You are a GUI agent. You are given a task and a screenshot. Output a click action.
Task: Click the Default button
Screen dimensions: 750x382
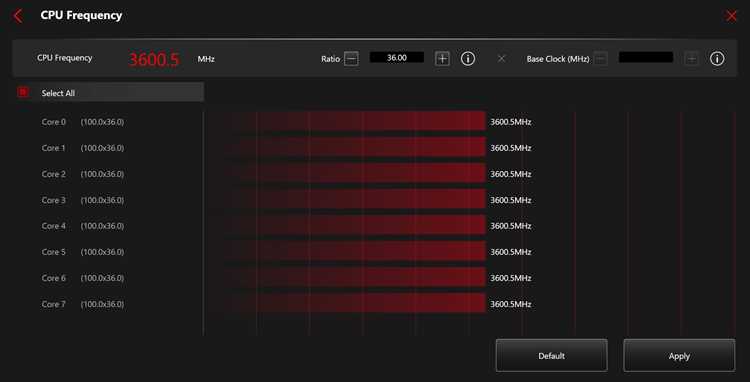pyautogui.click(x=551, y=355)
